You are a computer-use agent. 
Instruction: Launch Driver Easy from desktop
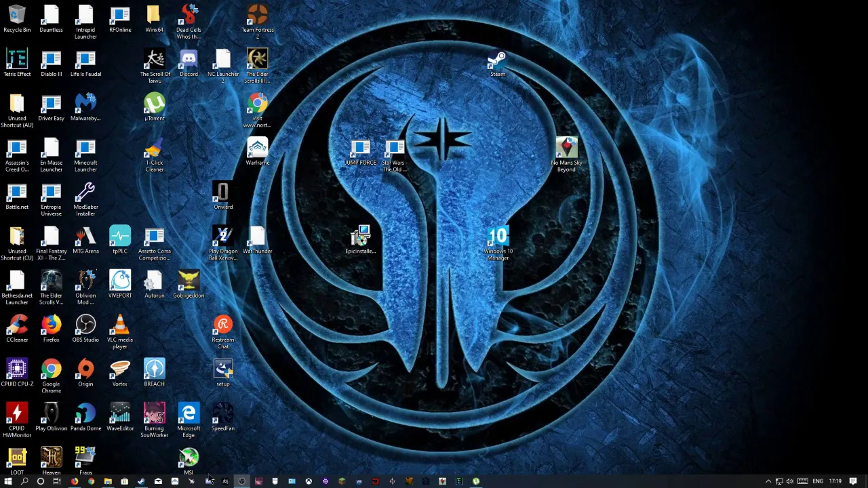(x=51, y=107)
